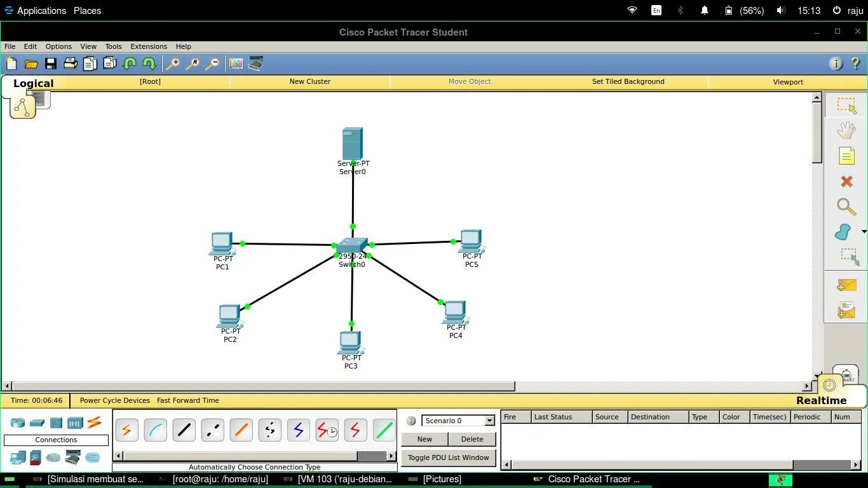The height and width of the screenshot is (488, 868).
Task: Open the View menu
Action: [88, 46]
